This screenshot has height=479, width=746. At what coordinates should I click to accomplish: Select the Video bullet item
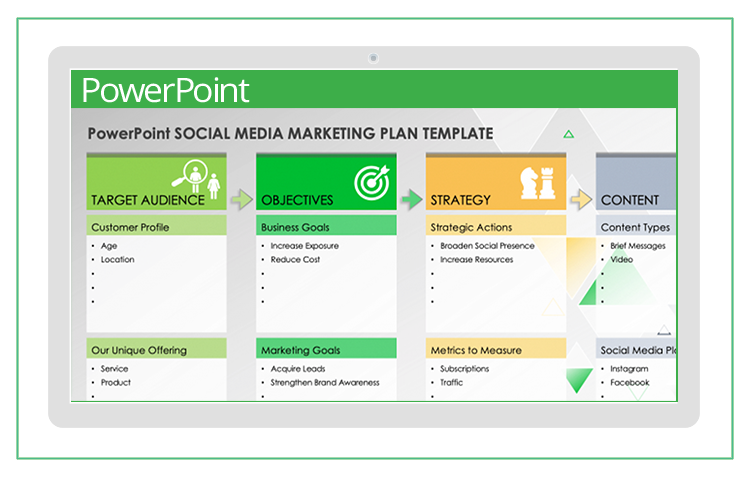(x=622, y=260)
